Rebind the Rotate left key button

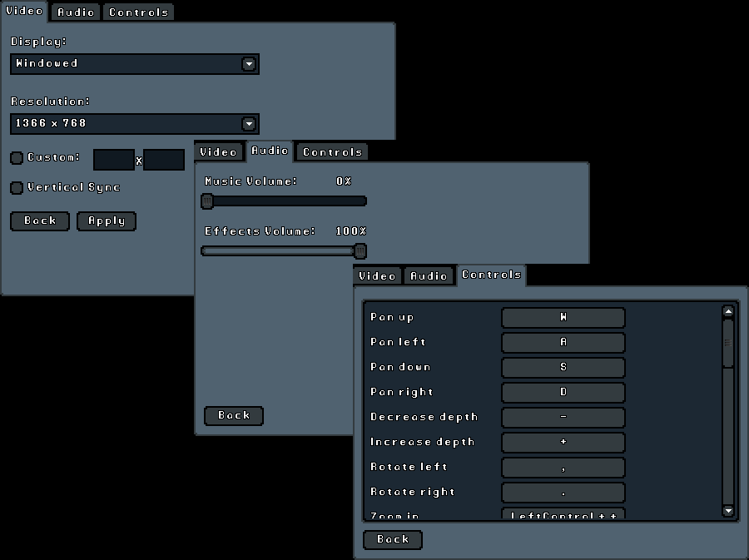point(563,468)
